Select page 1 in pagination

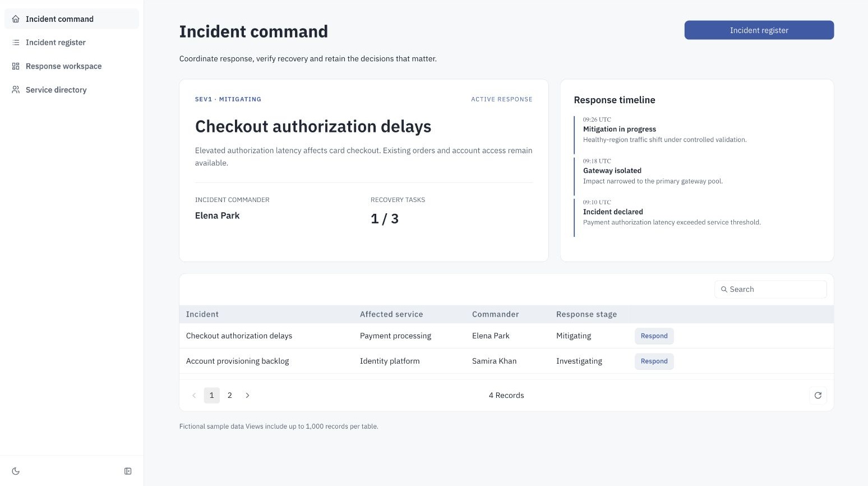click(211, 396)
